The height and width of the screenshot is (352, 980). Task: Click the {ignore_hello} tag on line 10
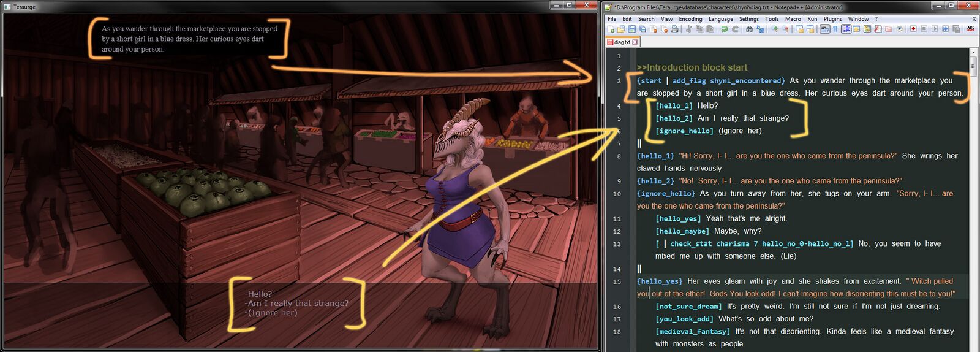[666, 193]
